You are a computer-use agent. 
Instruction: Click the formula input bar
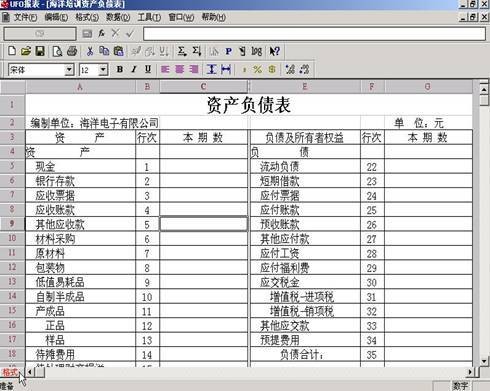coord(314,34)
